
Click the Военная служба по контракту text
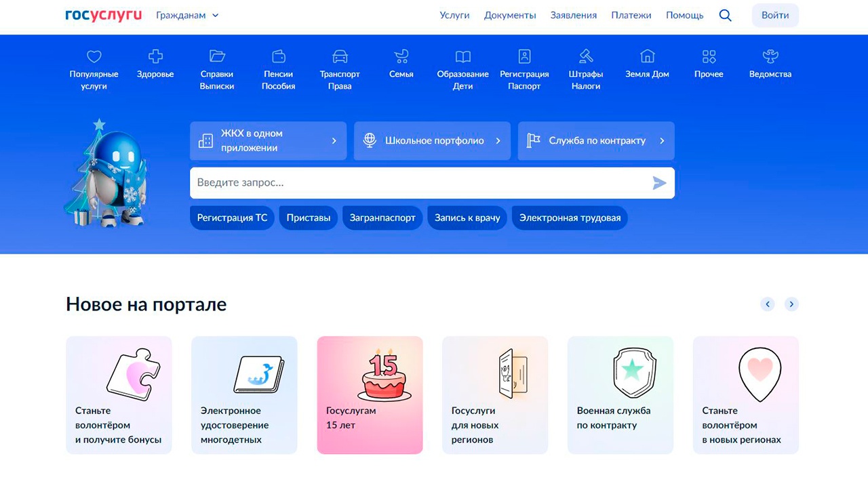(x=614, y=418)
